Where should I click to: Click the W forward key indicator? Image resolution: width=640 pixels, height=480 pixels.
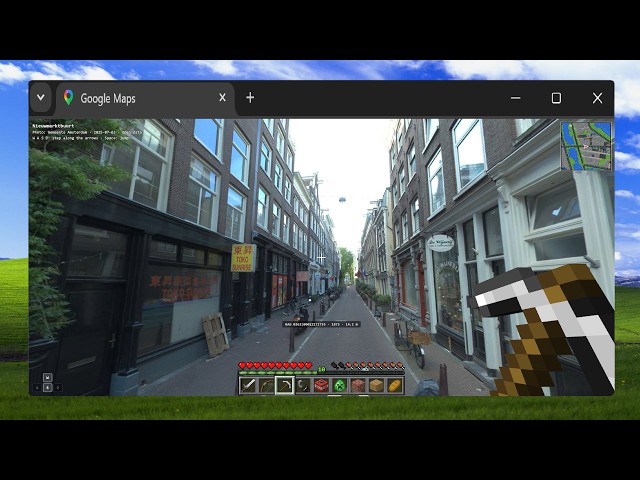48,378
